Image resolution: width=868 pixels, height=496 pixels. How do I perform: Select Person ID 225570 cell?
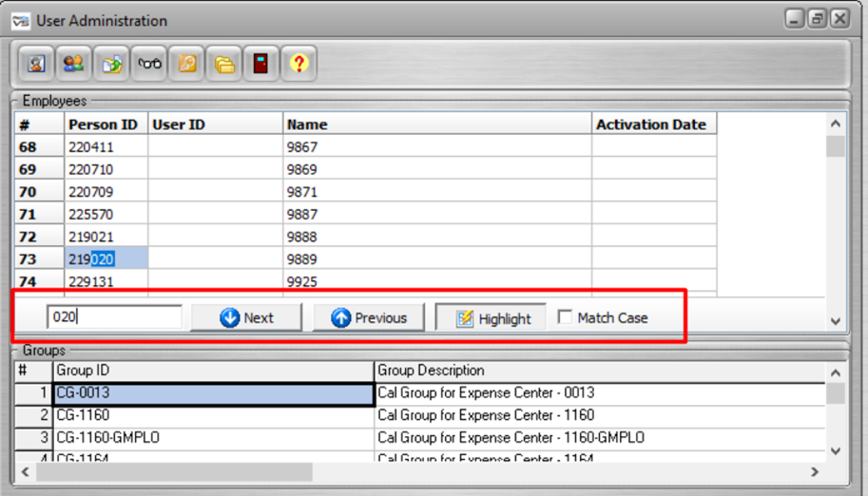point(106,214)
